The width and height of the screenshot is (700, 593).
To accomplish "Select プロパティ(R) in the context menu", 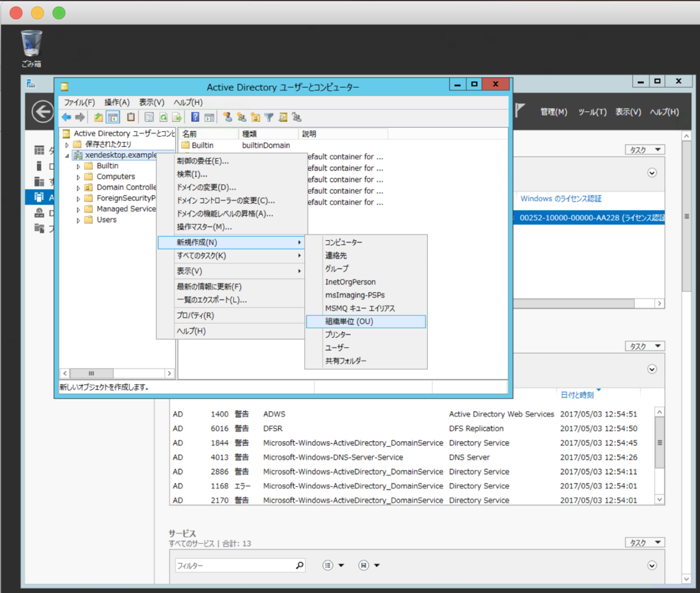I will click(x=231, y=315).
